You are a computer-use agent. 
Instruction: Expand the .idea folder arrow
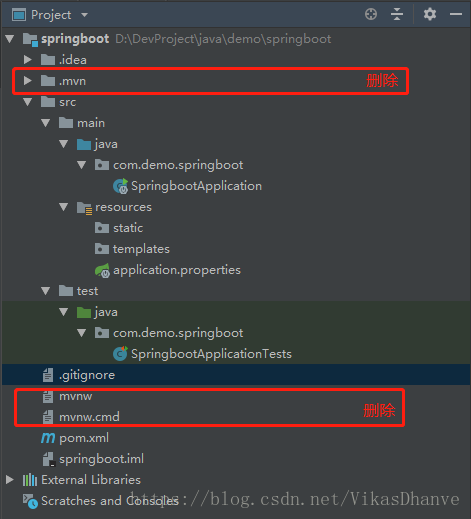[x=28, y=60]
